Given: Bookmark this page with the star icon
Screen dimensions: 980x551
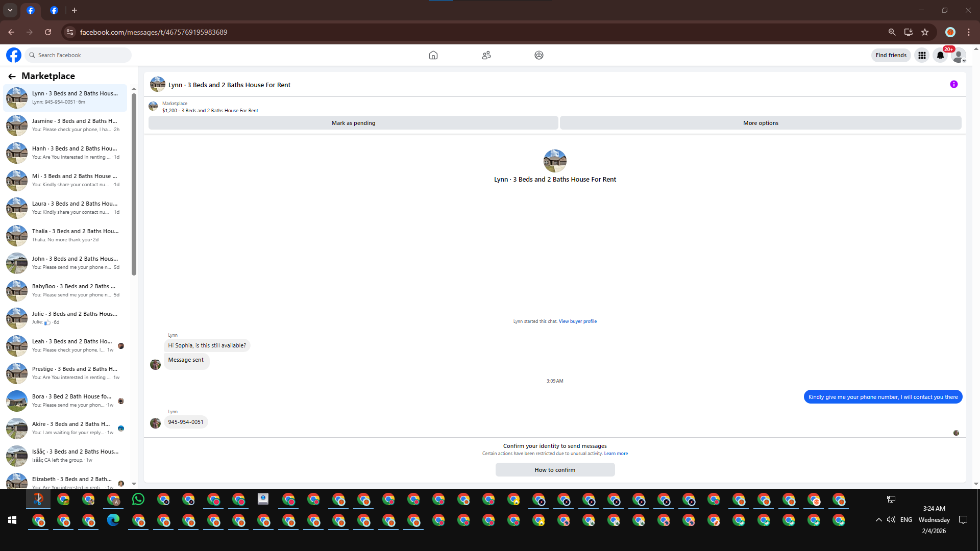Looking at the screenshot, I should (x=925, y=32).
